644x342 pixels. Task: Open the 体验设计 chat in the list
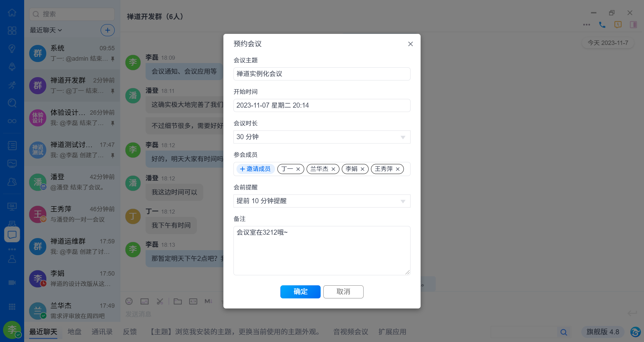(72, 118)
